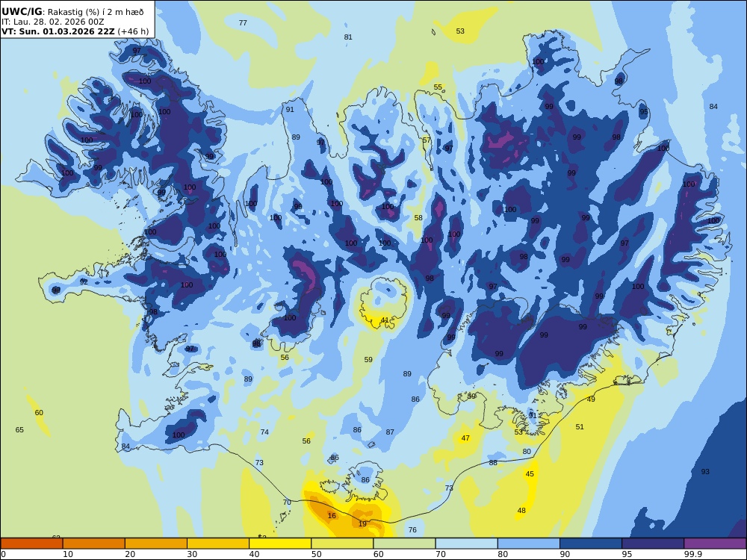Click the 20–30 amber legend swatch
Viewport: 747px width, 560px height.
(156, 544)
